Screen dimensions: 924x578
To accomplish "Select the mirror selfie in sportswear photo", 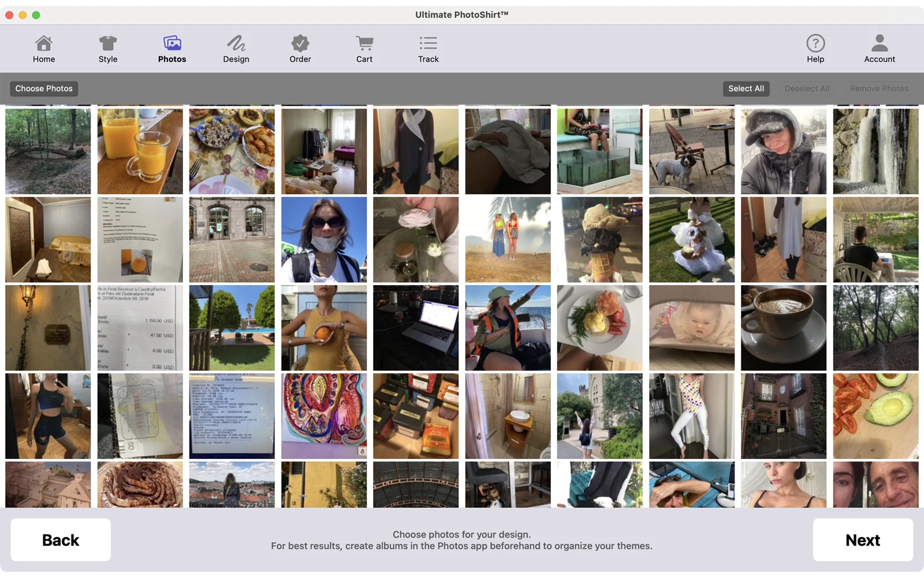I will pyautogui.click(x=48, y=416).
